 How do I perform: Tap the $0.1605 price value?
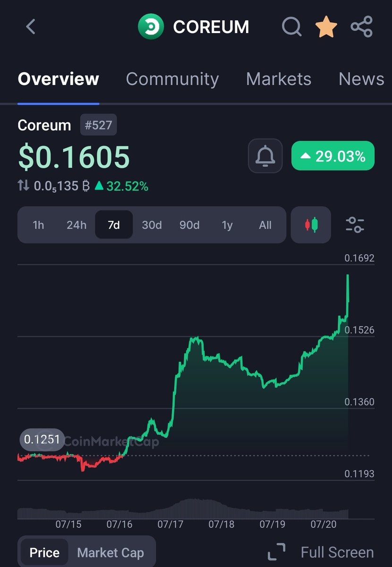point(74,157)
